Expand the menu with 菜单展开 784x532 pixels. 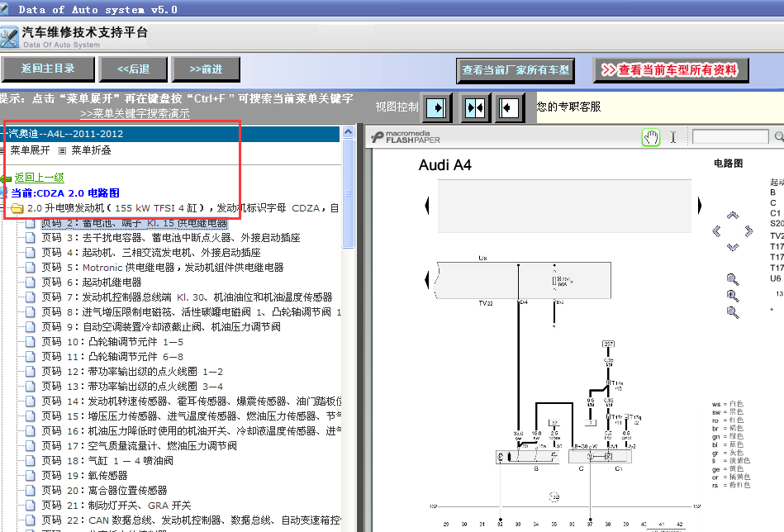30,150
